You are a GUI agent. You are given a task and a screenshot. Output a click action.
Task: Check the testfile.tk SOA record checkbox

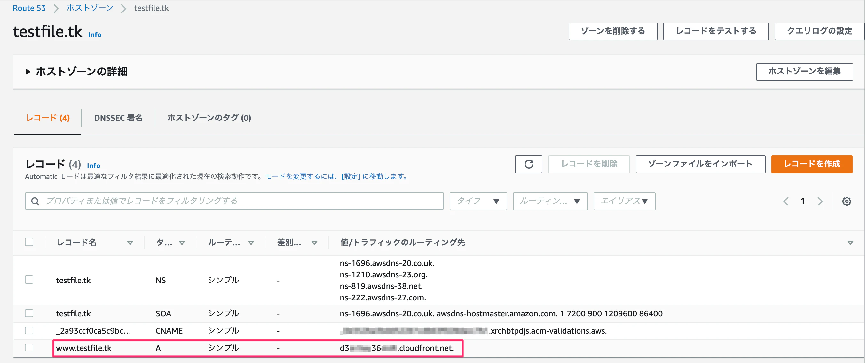[x=29, y=313]
